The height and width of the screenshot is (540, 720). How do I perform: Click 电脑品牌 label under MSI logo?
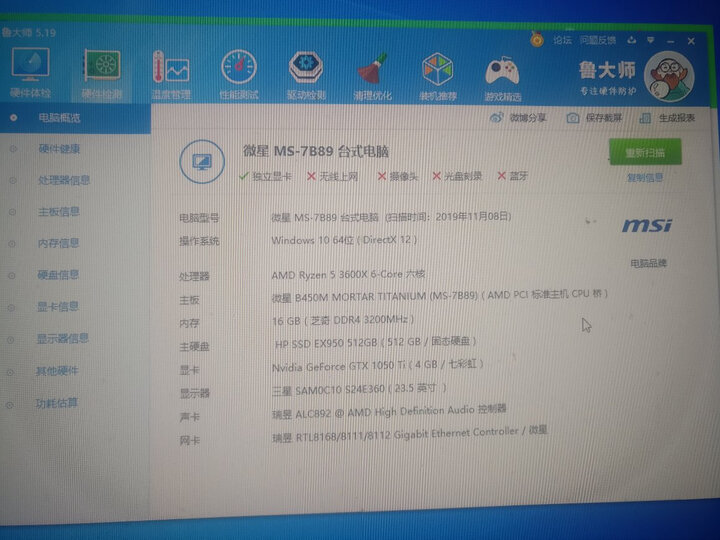(648, 264)
